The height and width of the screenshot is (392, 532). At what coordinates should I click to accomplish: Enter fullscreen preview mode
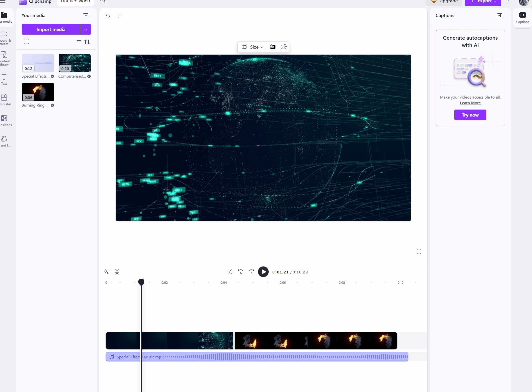click(x=419, y=251)
